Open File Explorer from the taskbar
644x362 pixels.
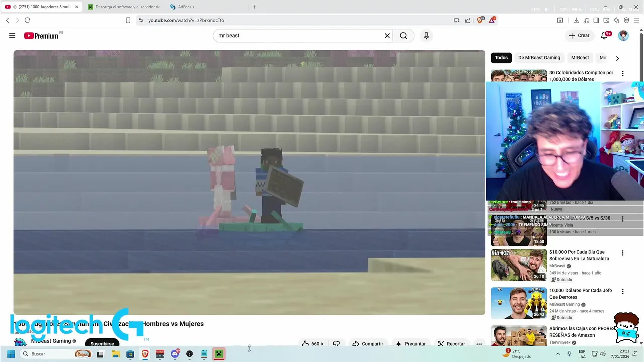[115, 354]
